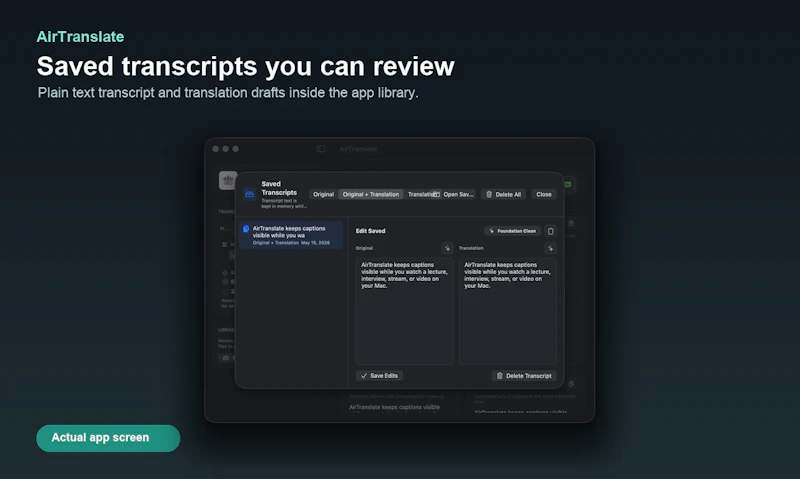Click the Delete Transcript button
This screenshot has height=479, width=800.
coord(524,375)
